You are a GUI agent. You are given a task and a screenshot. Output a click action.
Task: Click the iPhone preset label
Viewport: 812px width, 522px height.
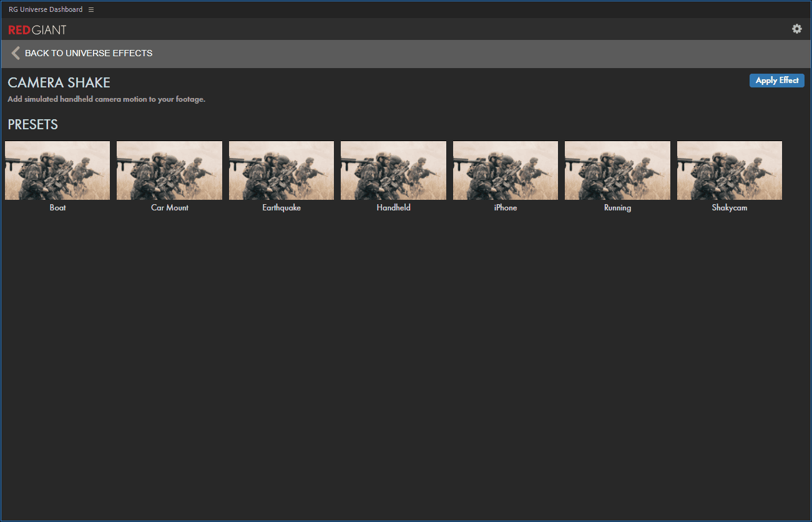coord(506,208)
